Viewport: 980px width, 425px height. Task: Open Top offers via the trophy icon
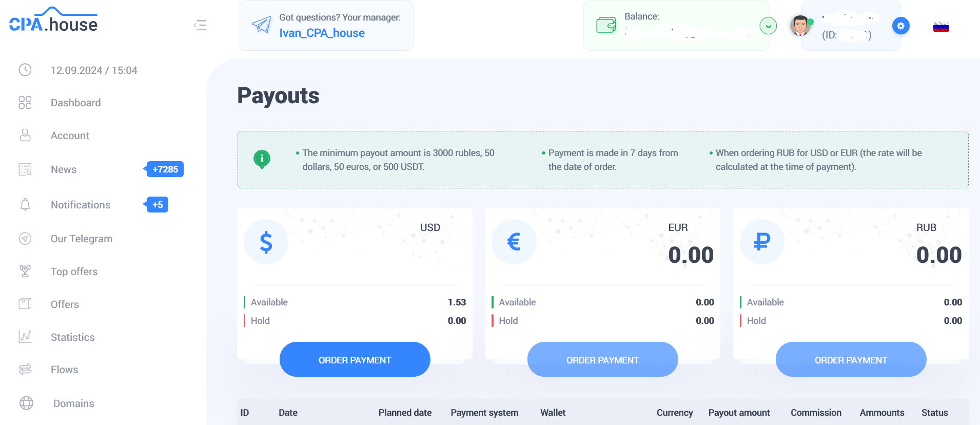click(x=25, y=272)
